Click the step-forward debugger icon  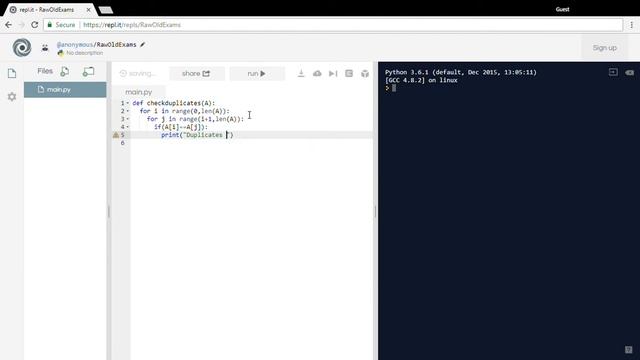pos(333,73)
